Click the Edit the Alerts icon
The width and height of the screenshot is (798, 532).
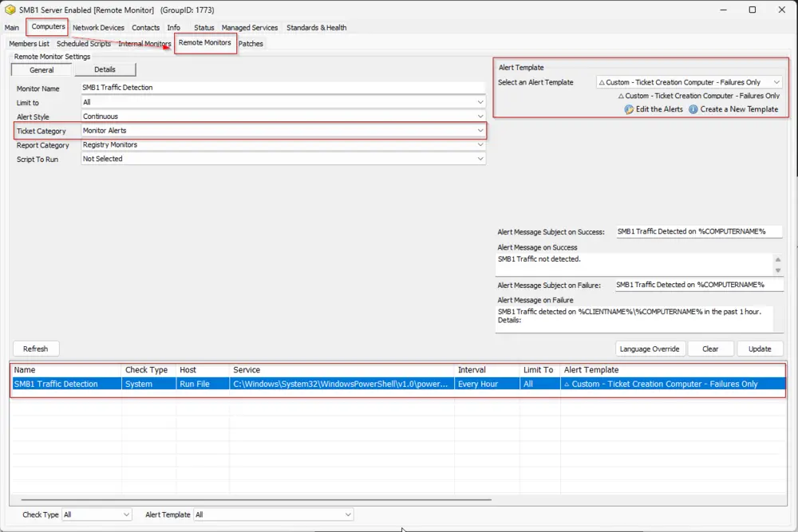point(629,109)
